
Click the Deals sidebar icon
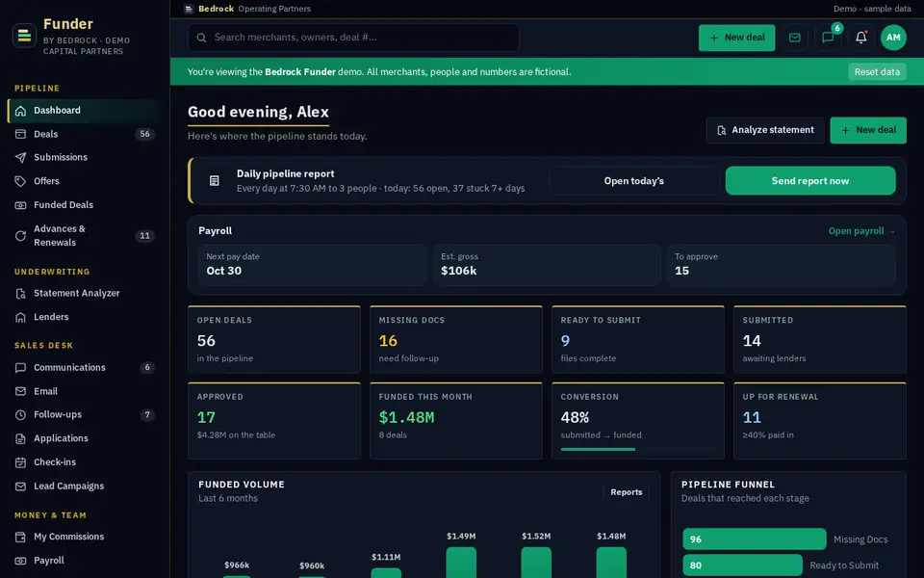click(x=20, y=135)
